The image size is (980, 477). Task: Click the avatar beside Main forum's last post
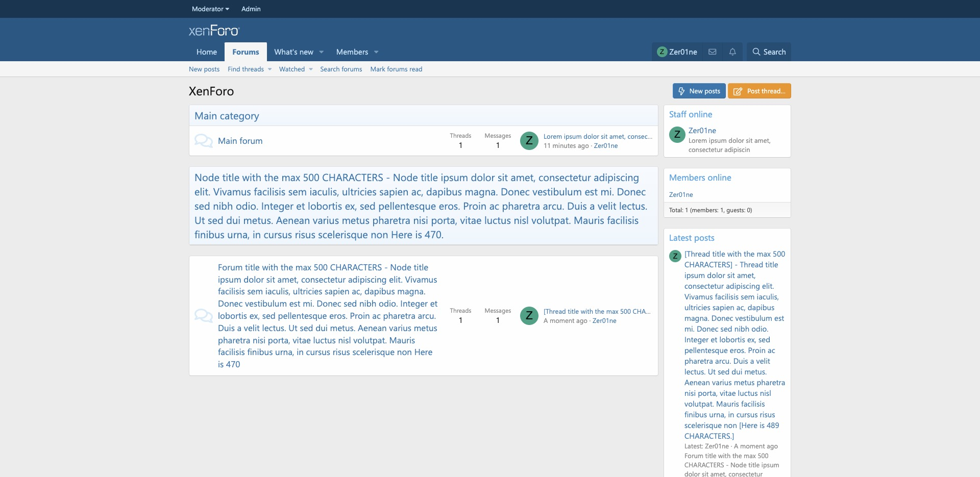click(x=529, y=141)
